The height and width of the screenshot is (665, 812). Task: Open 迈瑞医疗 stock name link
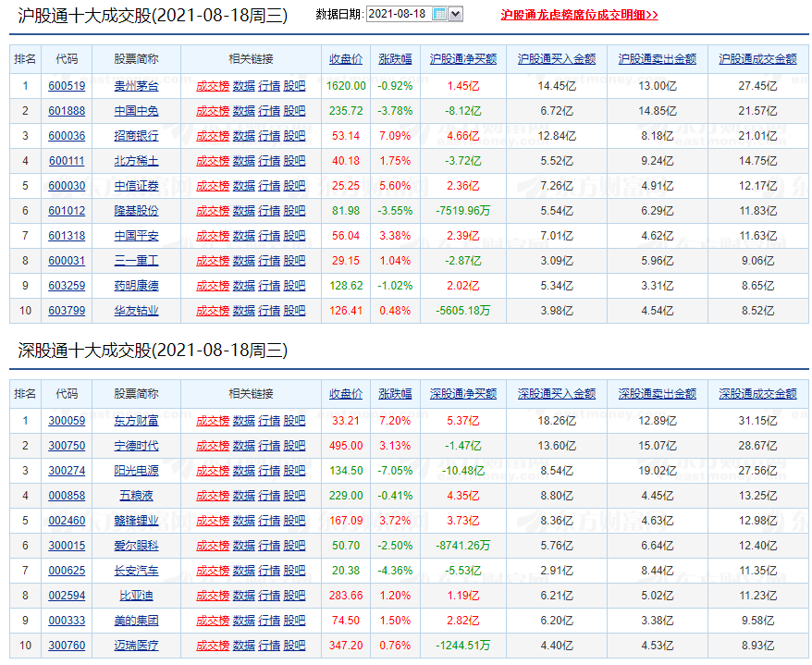click(136, 646)
